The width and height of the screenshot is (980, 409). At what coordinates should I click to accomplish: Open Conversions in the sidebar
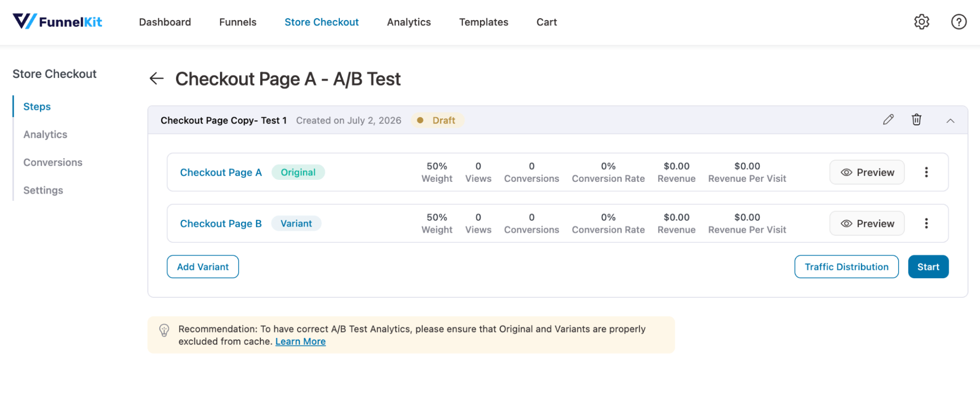[53, 162]
